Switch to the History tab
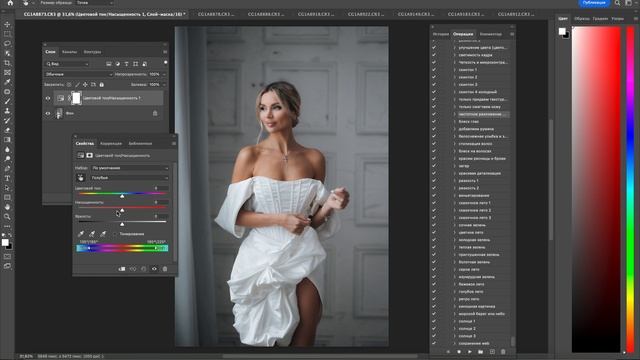 click(x=440, y=34)
